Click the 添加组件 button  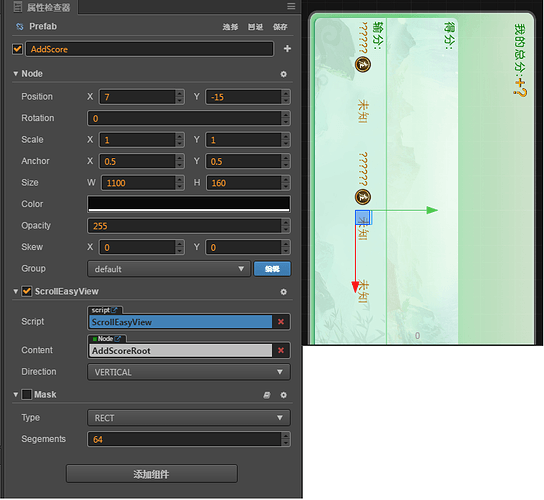pyautogui.click(x=152, y=474)
